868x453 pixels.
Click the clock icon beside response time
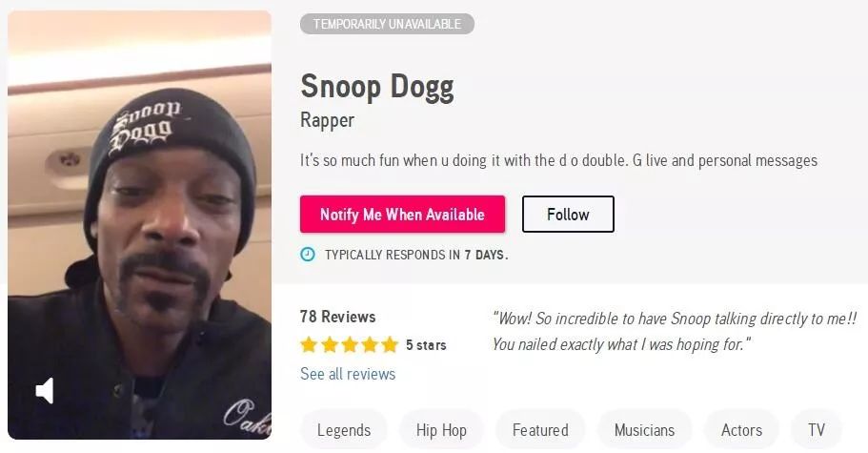click(307, 255)
